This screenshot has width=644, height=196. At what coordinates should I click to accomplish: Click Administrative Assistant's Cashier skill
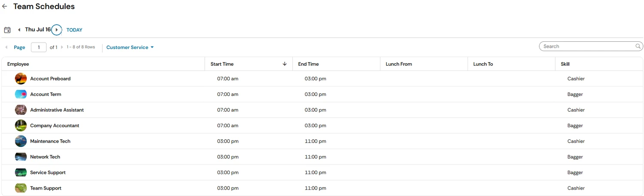click(x=576, y=110)
